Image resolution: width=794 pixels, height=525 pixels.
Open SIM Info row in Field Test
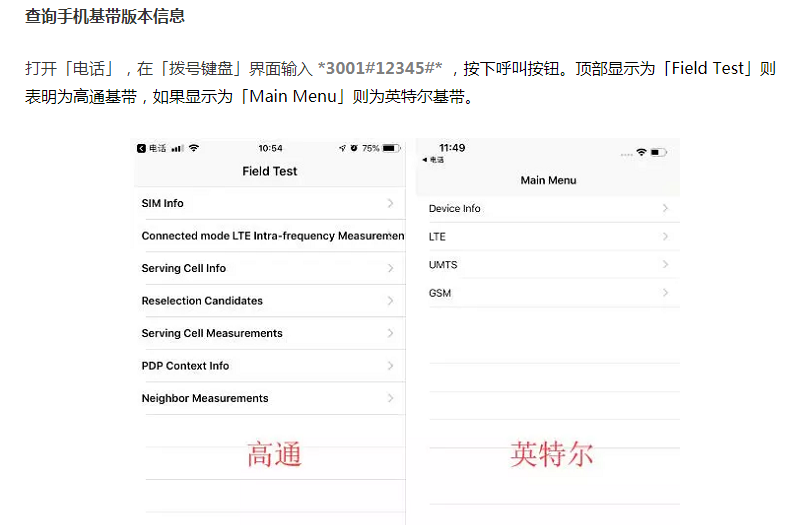(269, 203)
